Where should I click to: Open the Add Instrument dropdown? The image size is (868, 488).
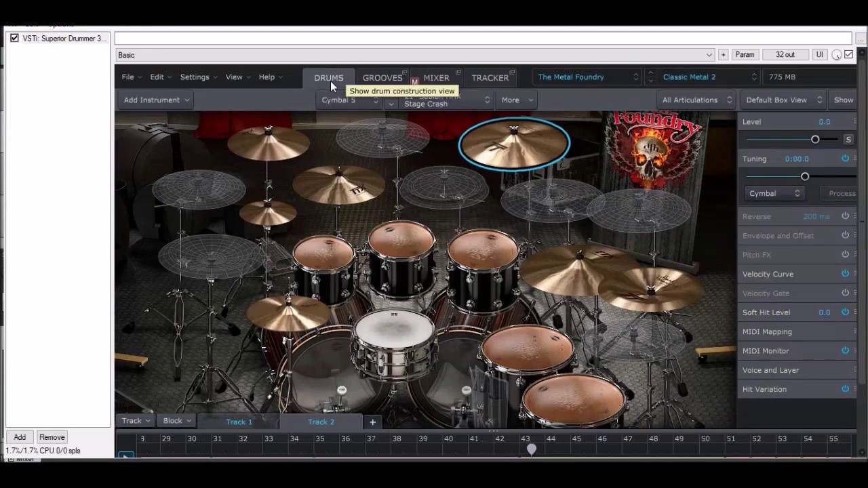click(x=156, y=100)
